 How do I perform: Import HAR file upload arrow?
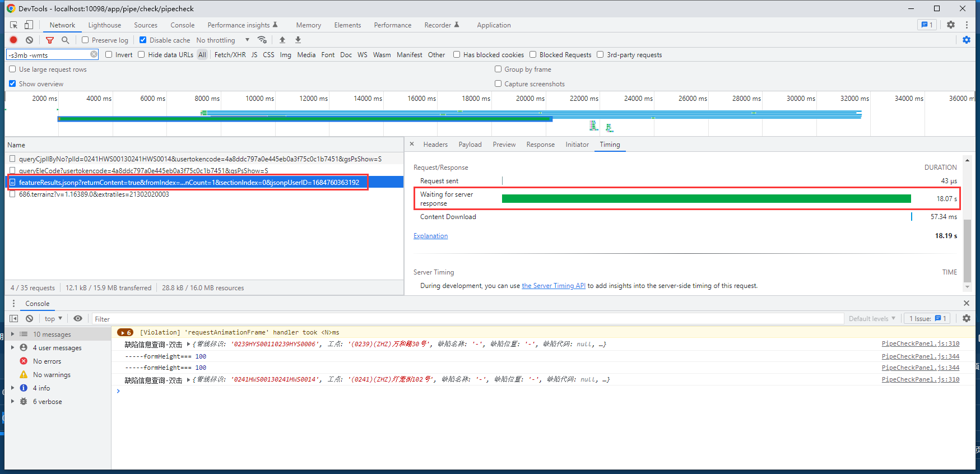click(282, 40)
